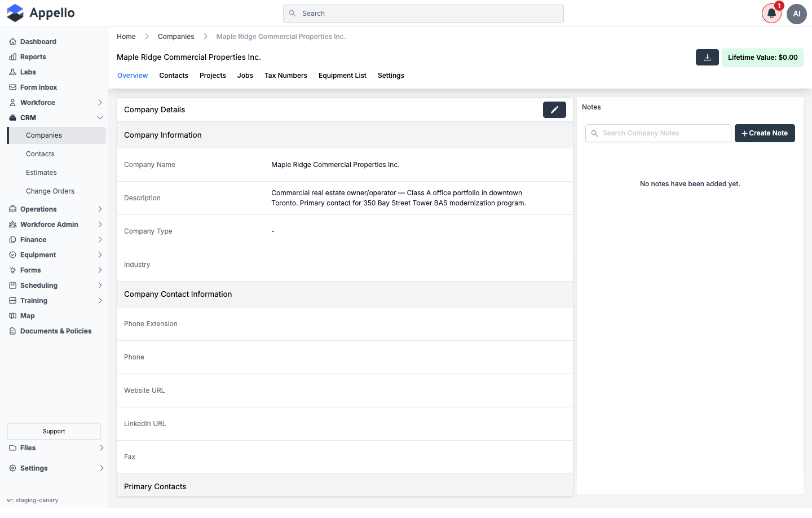Open the Tax Numbers tab

tap(286, 76)
